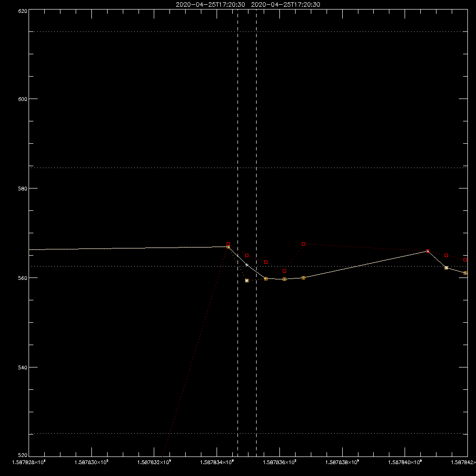
Task: Select the 620 y-axis label
Action: pyautogui.click(x=23, y=11)
